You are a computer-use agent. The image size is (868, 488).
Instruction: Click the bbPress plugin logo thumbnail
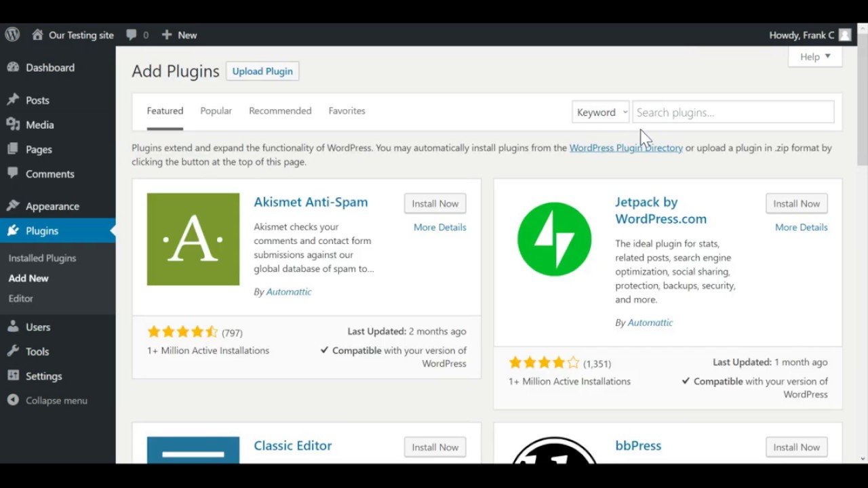coord(555,450)
